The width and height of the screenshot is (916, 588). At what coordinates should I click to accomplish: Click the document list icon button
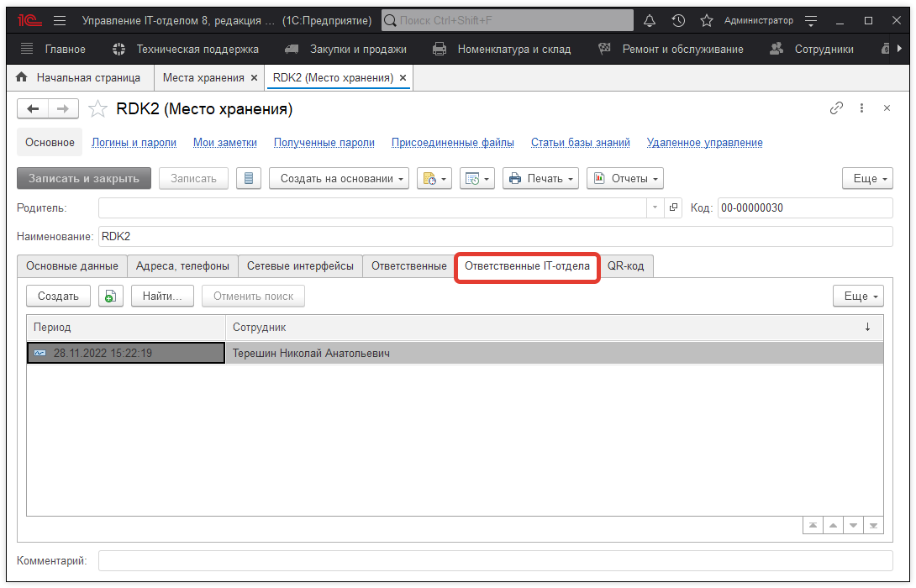click(x=249, y=178)
